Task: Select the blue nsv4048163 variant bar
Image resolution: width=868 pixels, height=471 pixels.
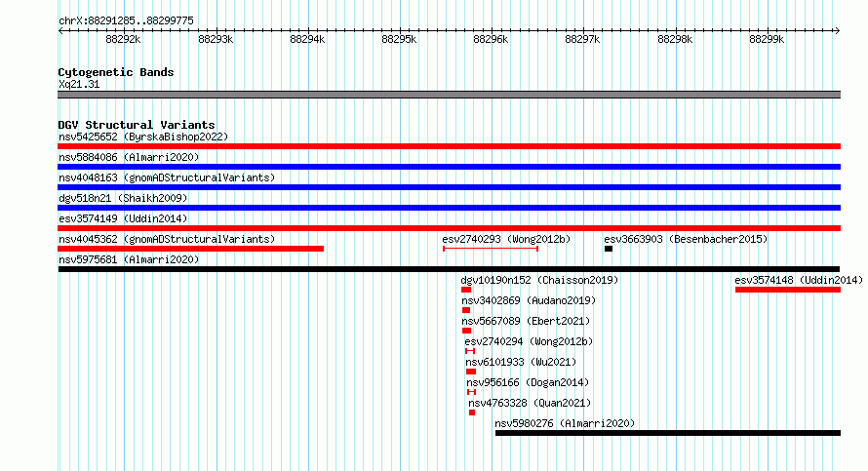Action: (x=449, y=187)
